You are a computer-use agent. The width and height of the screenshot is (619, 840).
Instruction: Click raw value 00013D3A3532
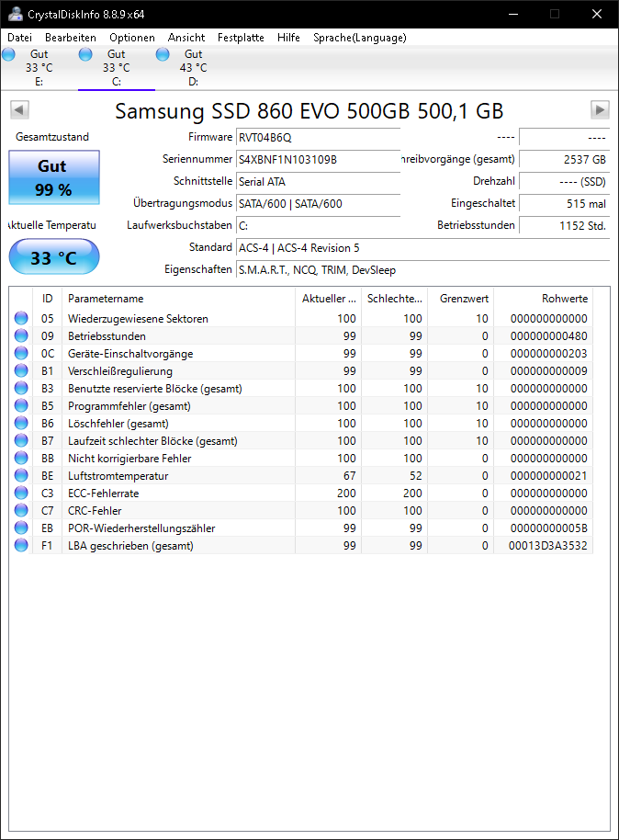(547, 546)
